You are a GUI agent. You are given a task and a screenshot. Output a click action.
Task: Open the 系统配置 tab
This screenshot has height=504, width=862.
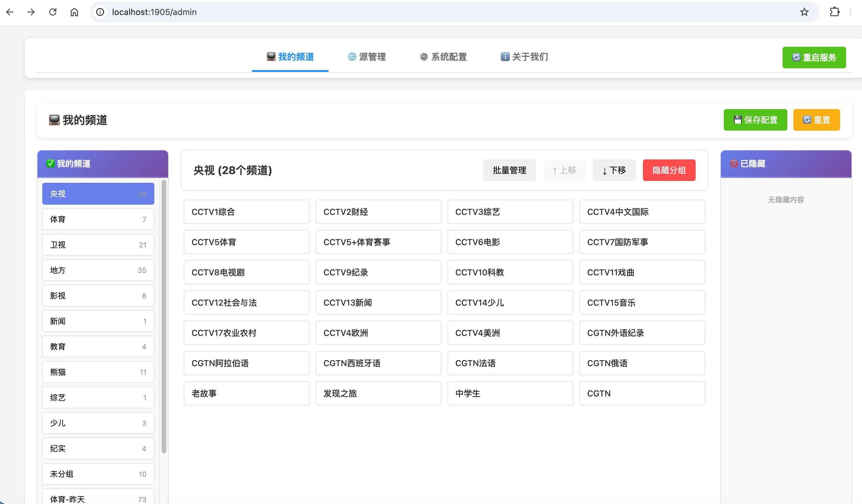tap(443, 57)
